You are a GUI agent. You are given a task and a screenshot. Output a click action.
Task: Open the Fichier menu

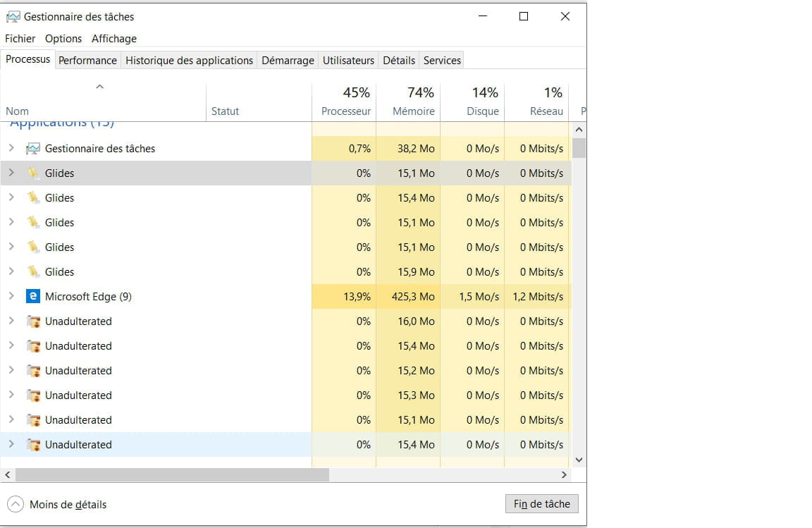20,38
